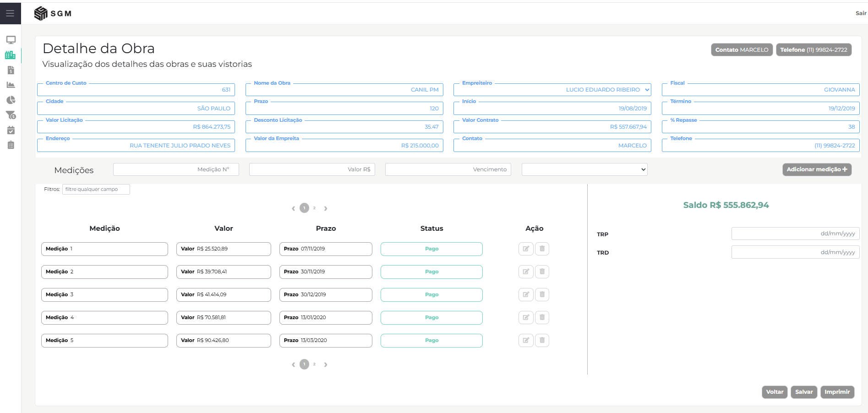Open the hamburger menu in top bar
This screenshot has width=868, height=413.
(10, 13)
